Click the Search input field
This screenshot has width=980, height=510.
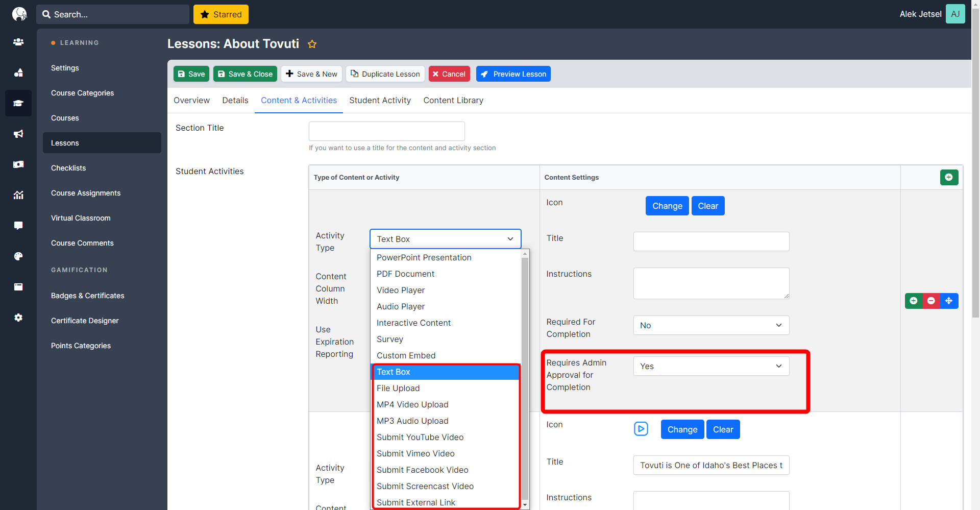[112, 14]
